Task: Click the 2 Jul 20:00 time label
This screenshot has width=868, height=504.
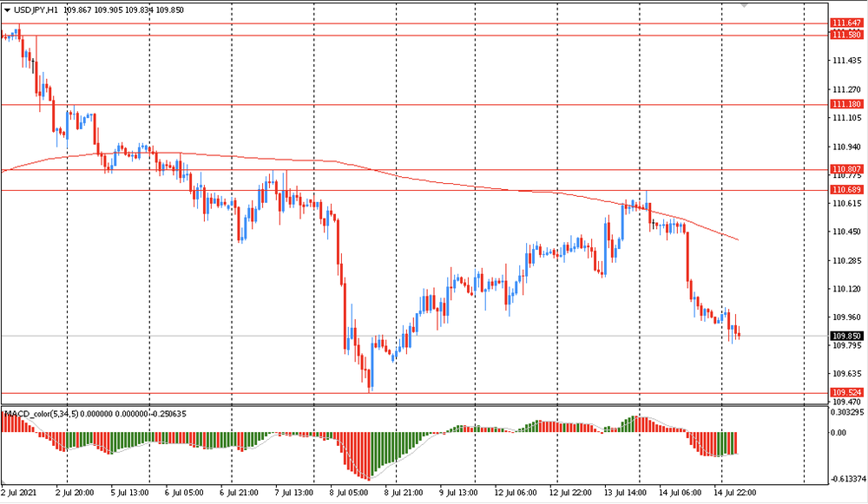Action: point(75,493)
